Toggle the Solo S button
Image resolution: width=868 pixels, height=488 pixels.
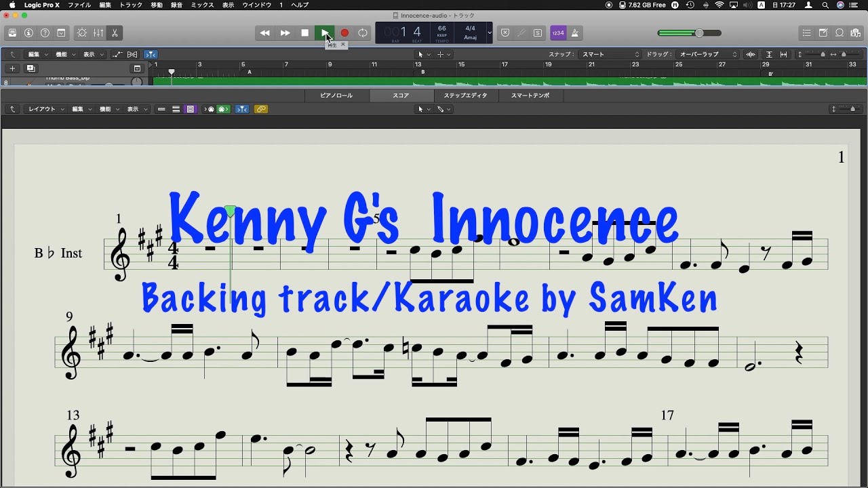[x=538, y=33]
